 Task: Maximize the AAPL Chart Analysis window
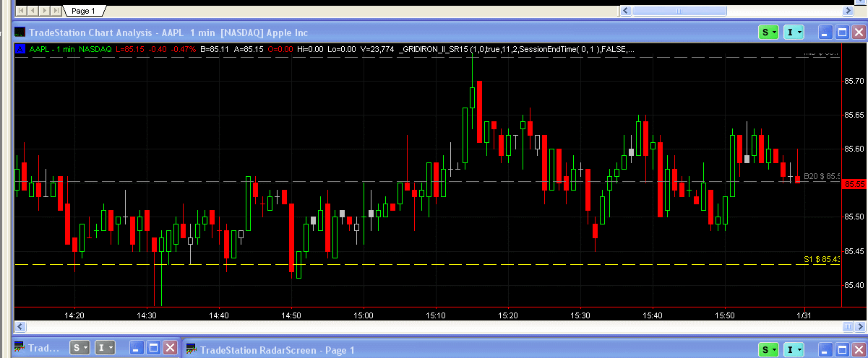tap(842, 32)
